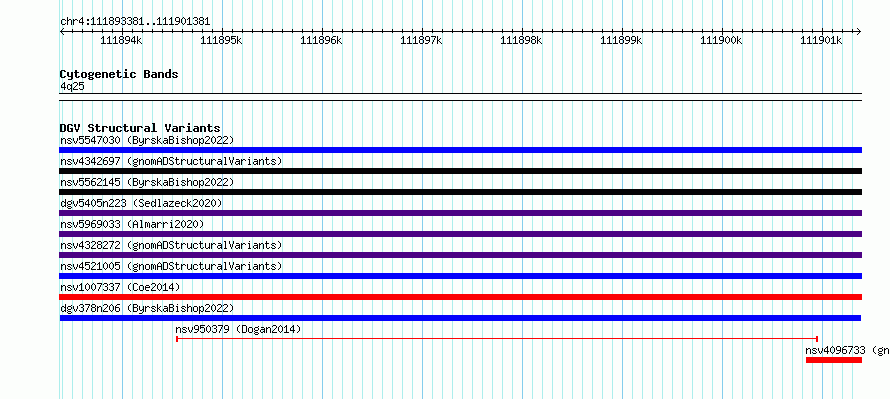Click the ruler's left arrow end
Image resolution: width=890 pixels, height=399 pixels.
coord(62,31)
